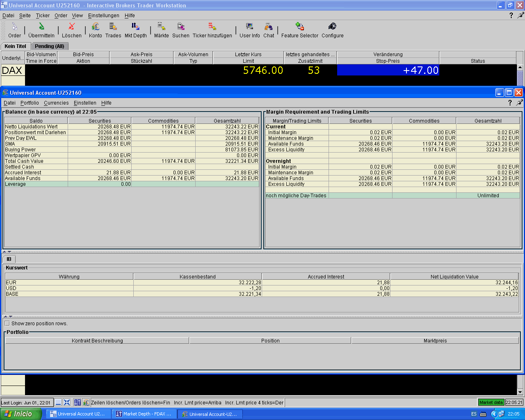Click the ES language indicator in tray
Viewport: 525px width, 420px height.
474,414
